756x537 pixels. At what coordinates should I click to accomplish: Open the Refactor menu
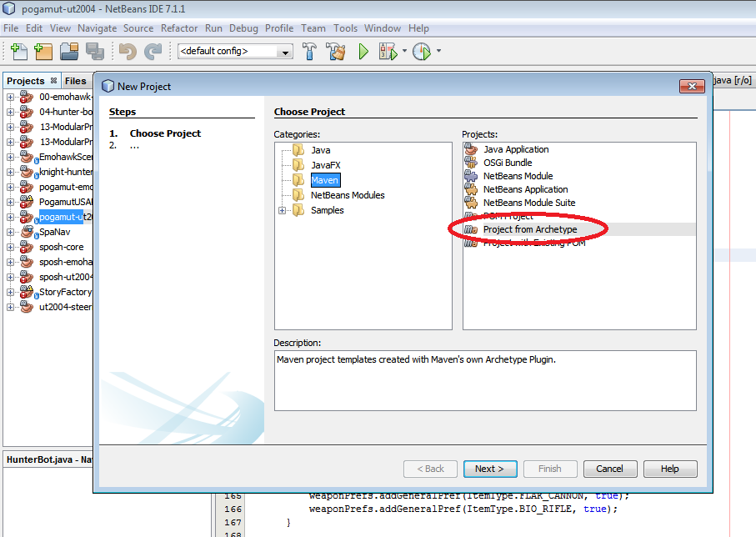coord(179,28)
